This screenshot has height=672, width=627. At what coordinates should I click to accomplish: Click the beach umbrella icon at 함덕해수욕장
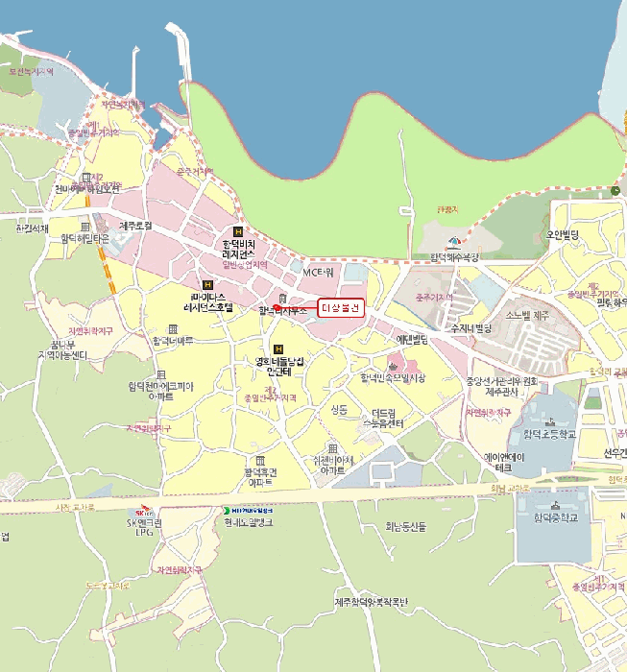(x=454, y=243)
